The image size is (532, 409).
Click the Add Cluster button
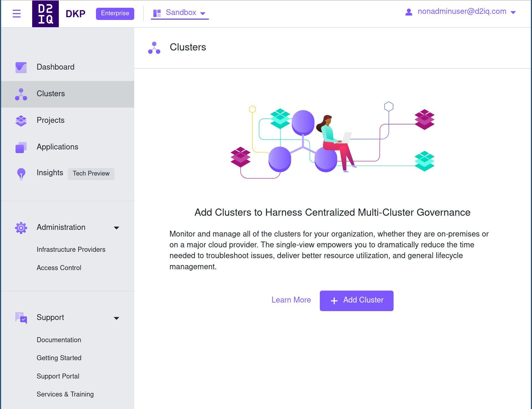pyautogui.click(x=356, y=301)
